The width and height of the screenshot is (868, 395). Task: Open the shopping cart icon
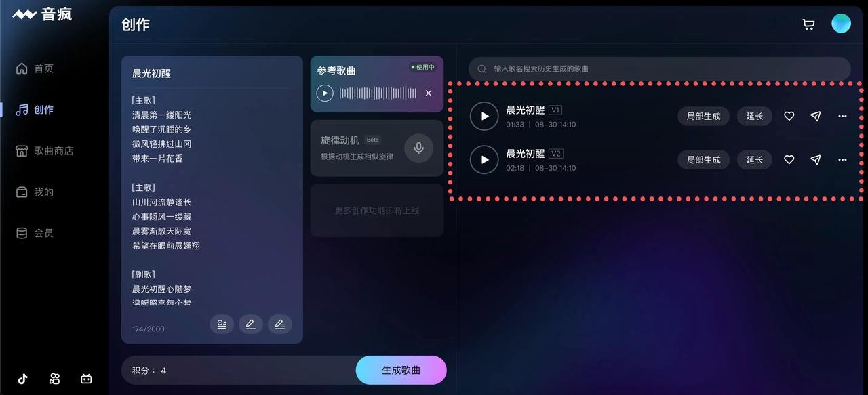[808, 24]
